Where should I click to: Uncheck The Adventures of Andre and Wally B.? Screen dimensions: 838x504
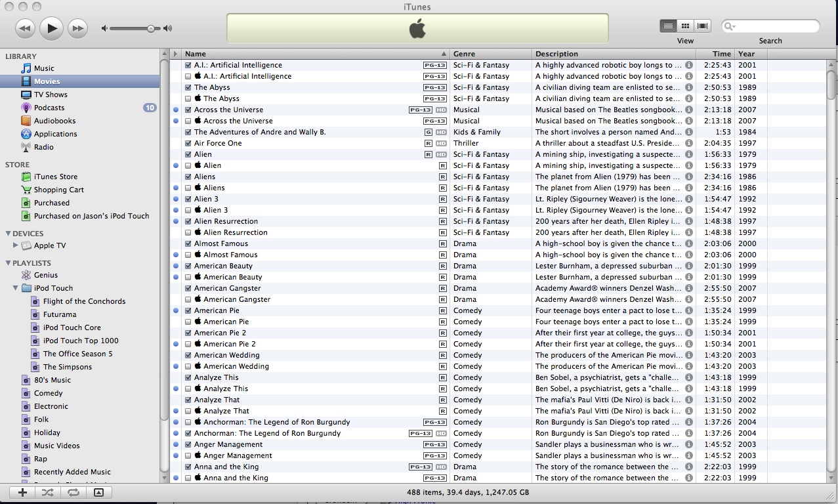pos(188,132)
